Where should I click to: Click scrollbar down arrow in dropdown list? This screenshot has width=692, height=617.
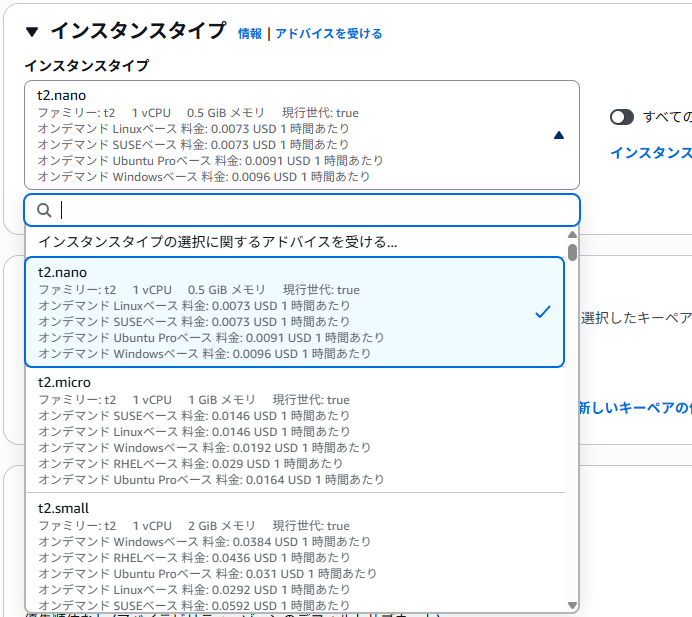(572, 605)
